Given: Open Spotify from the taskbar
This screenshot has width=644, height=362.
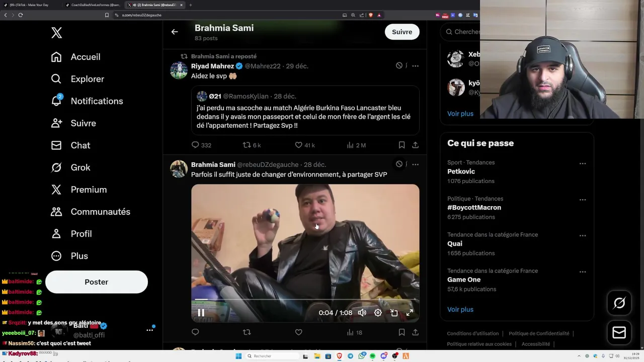Looking at the screenshot, I should coord(373,356).
